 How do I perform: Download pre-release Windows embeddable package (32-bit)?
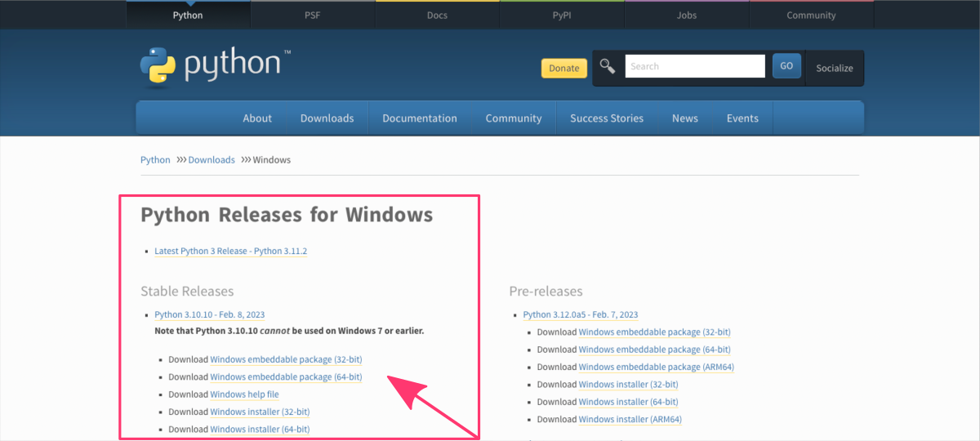[655, 332]
